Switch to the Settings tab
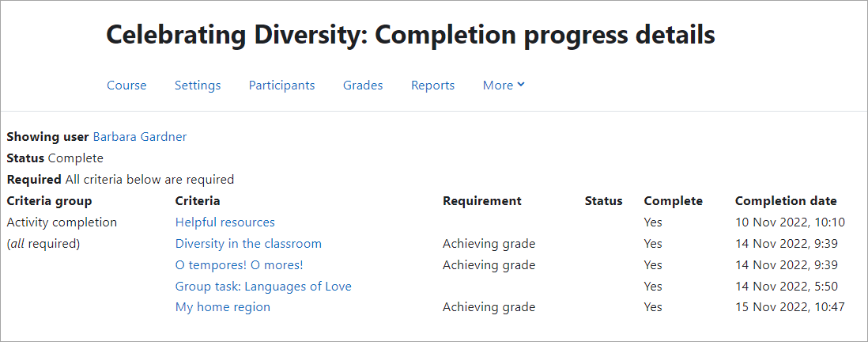Image resolution: width=868 pixels, height=342 pixels. [198, 85]
